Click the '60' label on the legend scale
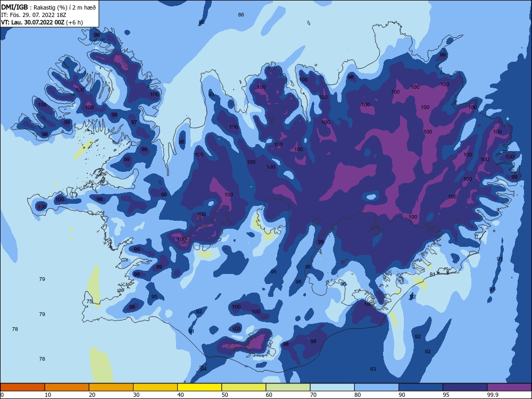Screen dimensions: 532x399 pyautogui.click(x=269, y=395)
